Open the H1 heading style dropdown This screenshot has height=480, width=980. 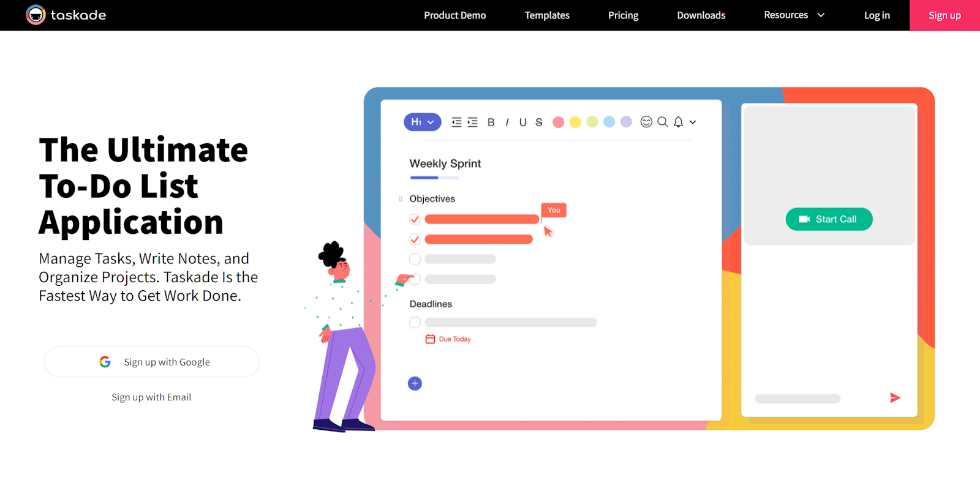click(x=423, y=122)
